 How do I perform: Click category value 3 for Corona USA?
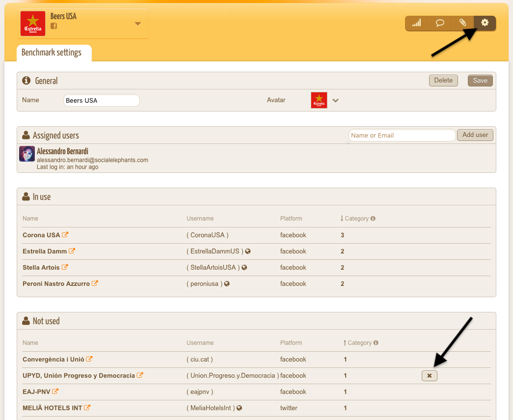[342, 235]
